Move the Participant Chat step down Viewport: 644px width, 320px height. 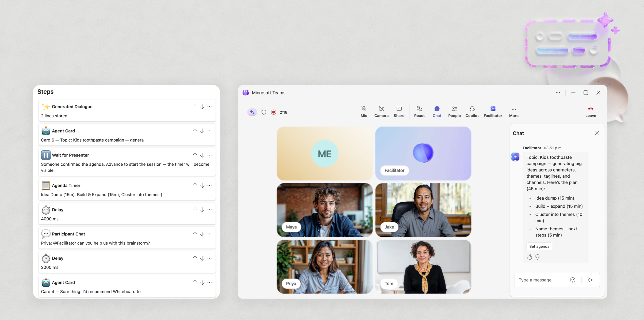coord(202,234)
